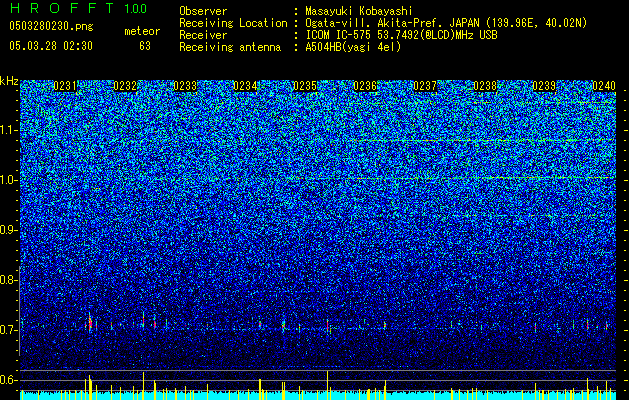The width and height of the screenshot is (629, 400).
Task: Click the kHz axis unit label
Action: point(9,81)
